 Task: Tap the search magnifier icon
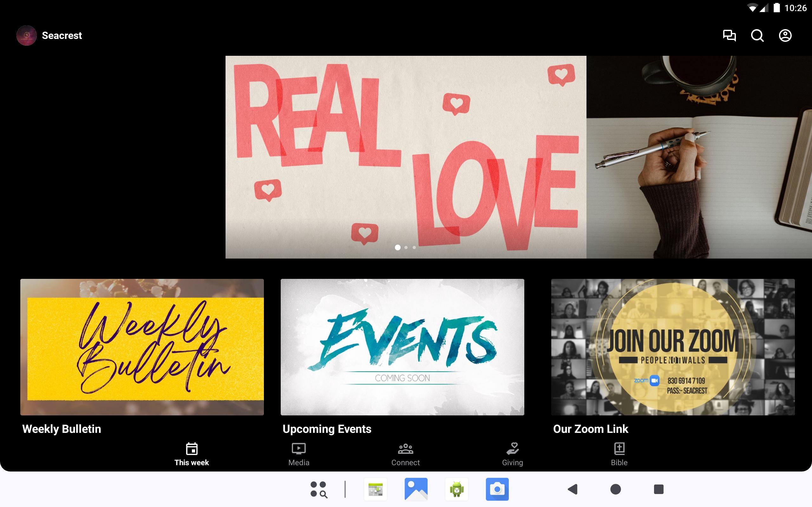coord(757,35)
